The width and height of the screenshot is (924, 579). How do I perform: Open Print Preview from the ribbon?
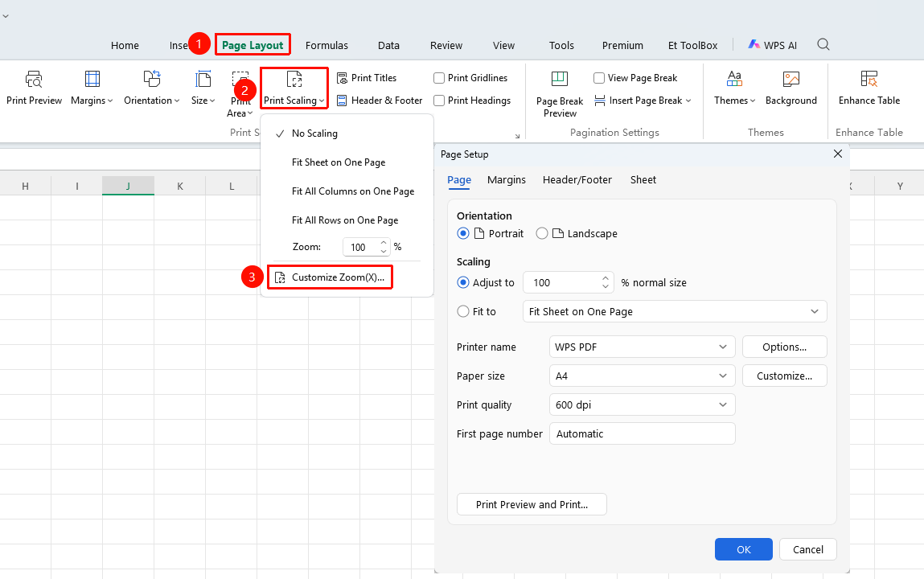click(x=35, y=88)
